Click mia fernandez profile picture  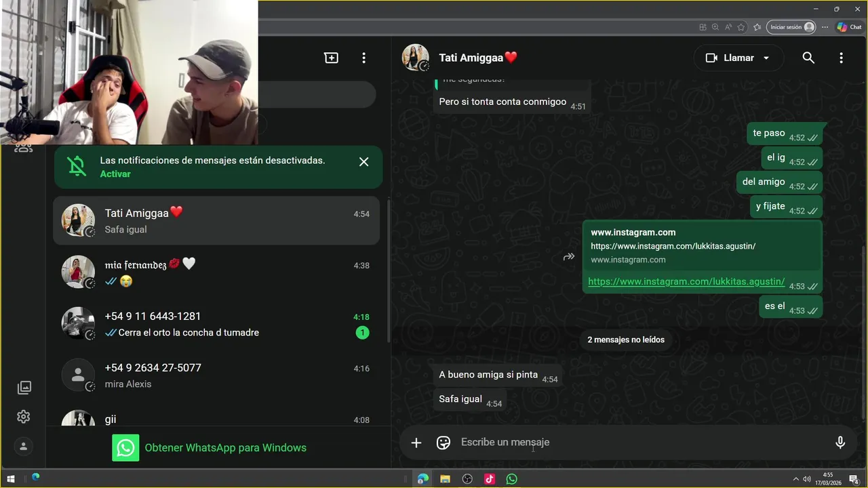[78, 272]
